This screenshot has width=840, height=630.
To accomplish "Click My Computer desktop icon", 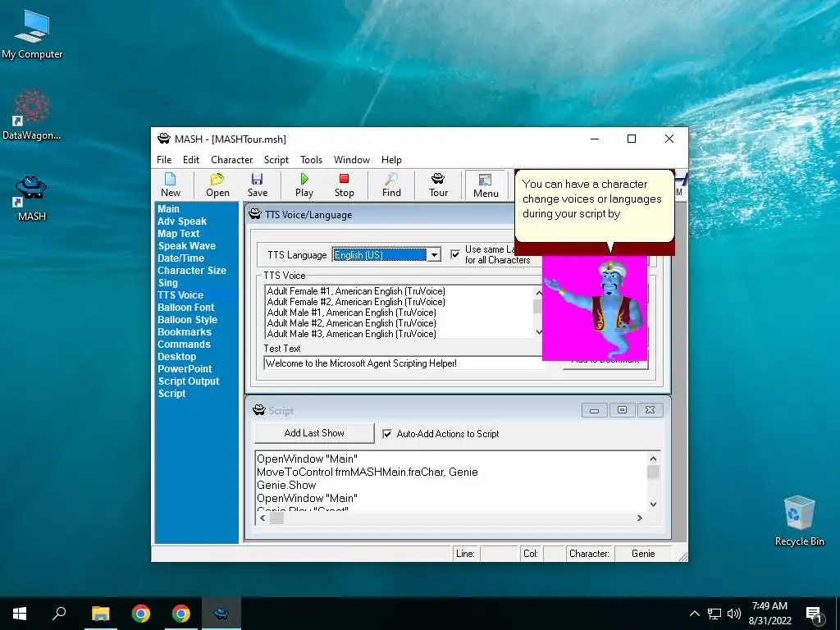I will (32, 34).
